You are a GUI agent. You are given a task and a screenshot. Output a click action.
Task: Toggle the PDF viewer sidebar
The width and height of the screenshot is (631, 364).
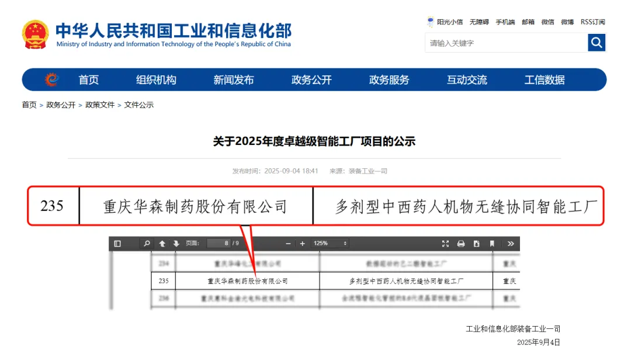point(117,244)
